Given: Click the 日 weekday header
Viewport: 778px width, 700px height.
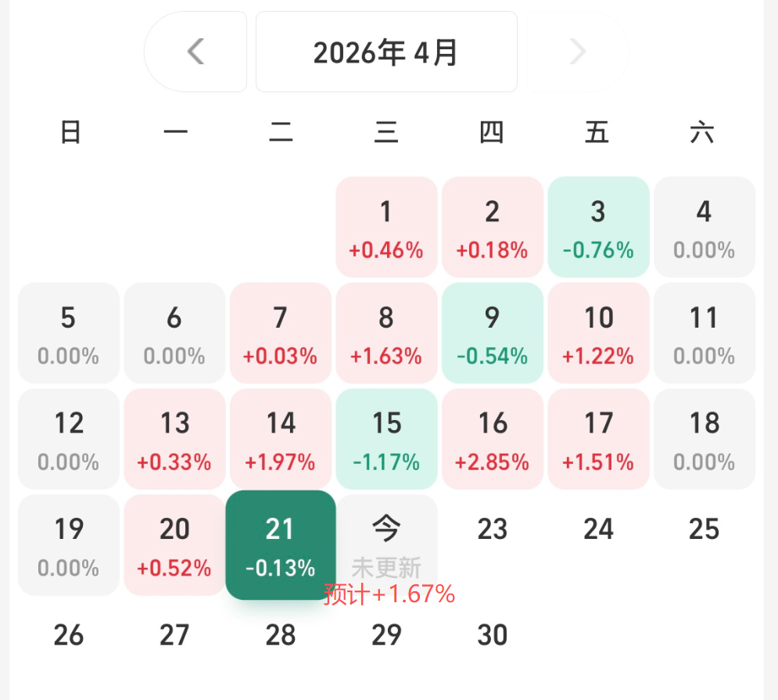Looking at the screenshot, I should [70, 132].
